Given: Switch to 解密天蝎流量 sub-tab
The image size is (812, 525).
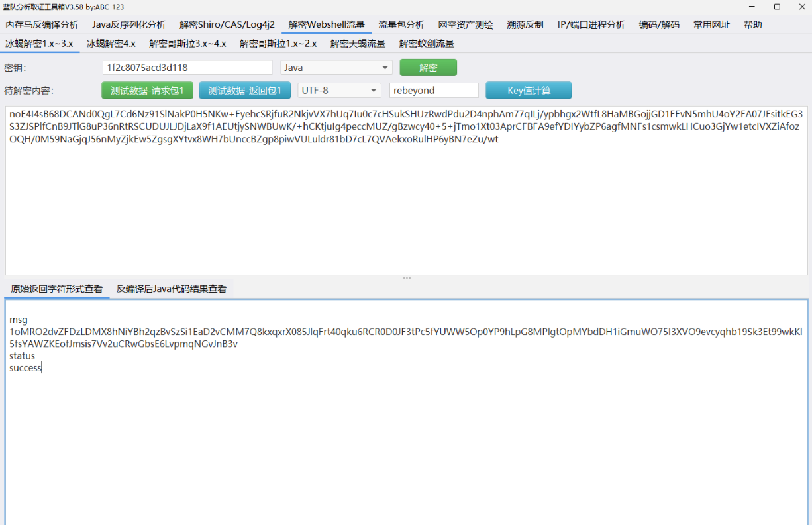Looking at the screenshot, I should [x=358, y=44].
